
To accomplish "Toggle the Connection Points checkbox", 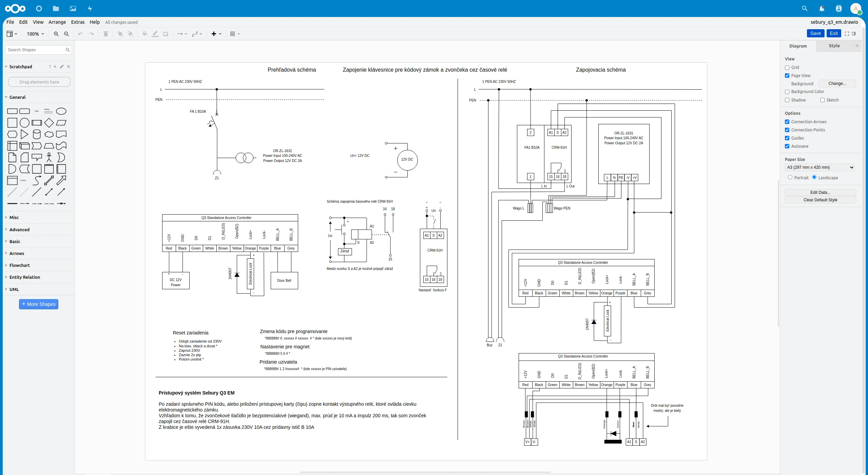I will pyautogui.click(x=787, y=130).
